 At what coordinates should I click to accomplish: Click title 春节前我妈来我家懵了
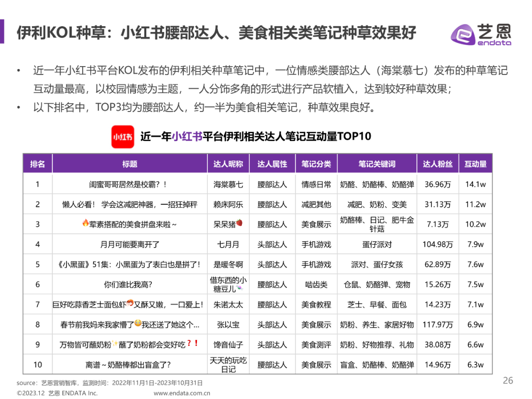click(130, 325)
